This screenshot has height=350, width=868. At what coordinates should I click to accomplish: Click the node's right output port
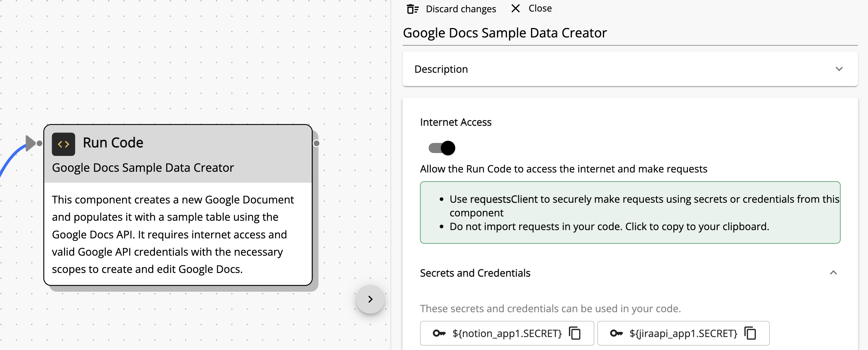tap(316, 143)
